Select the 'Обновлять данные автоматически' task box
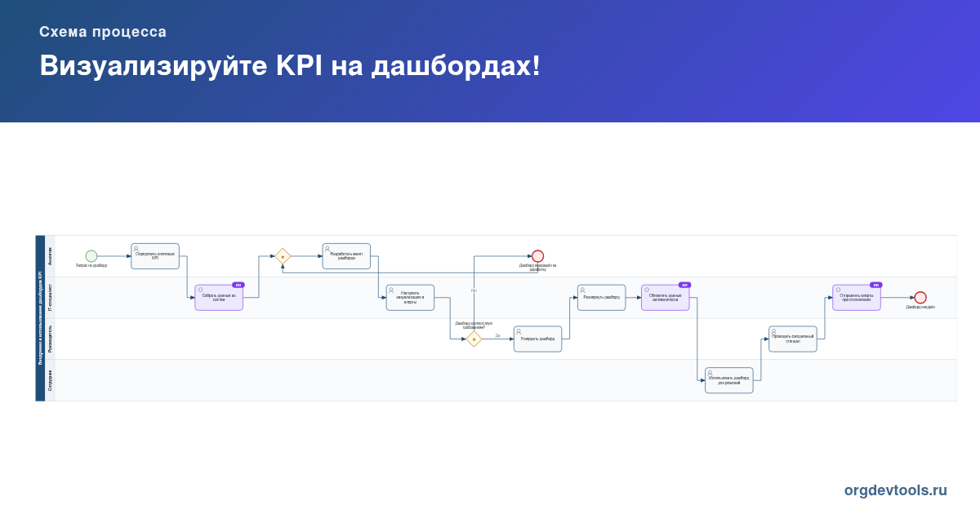The width and height of the screenshot is (980, 514). pyautogui.click(x=666, y=298)
